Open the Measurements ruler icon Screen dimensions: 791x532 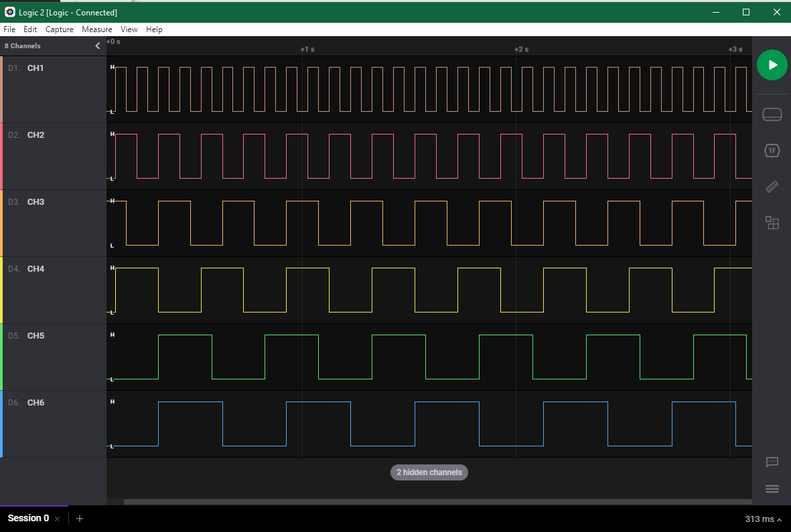click(772, 187)
